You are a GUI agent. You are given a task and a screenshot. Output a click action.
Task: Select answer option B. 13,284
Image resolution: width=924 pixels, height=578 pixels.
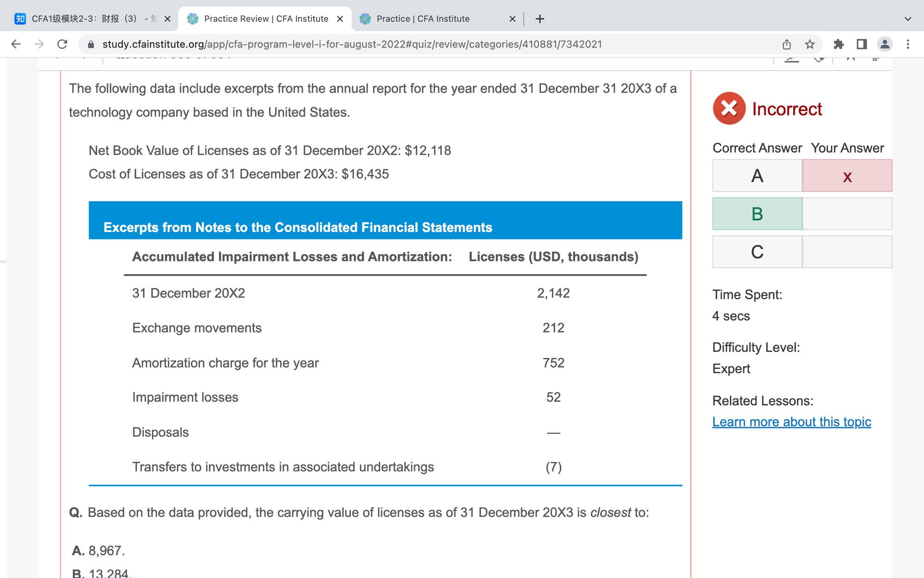pos(102,573)
